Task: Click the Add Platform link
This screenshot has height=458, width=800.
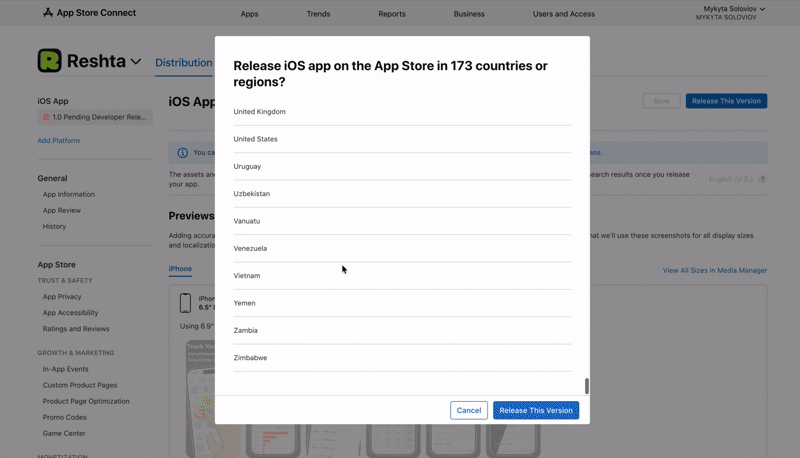Action: point(59,140)
